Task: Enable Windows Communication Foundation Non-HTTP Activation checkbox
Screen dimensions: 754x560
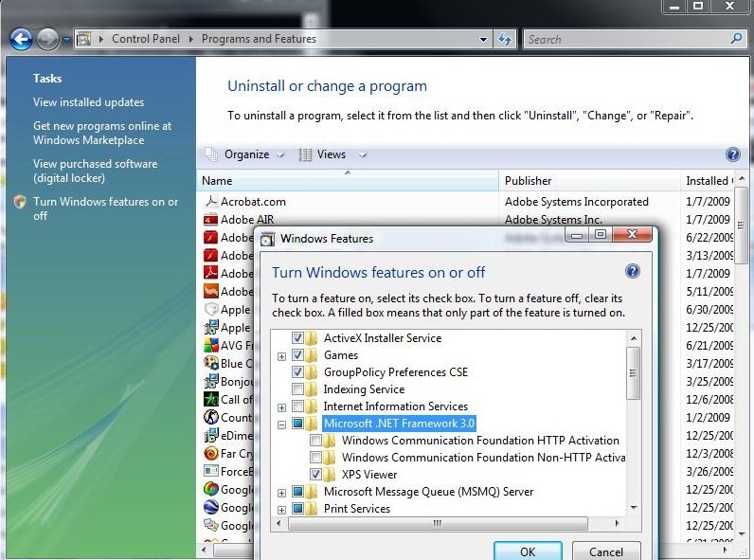Action: [x=315, y=457]
